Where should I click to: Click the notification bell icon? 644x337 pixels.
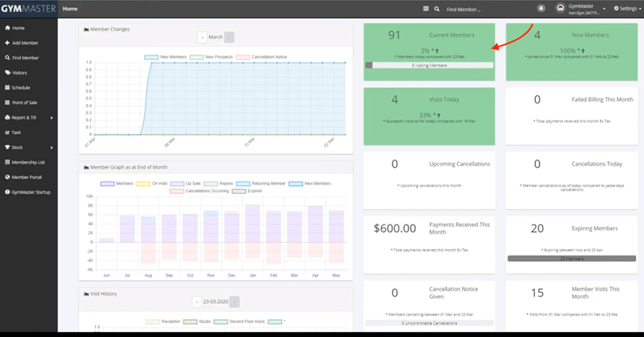click(542, 8)
